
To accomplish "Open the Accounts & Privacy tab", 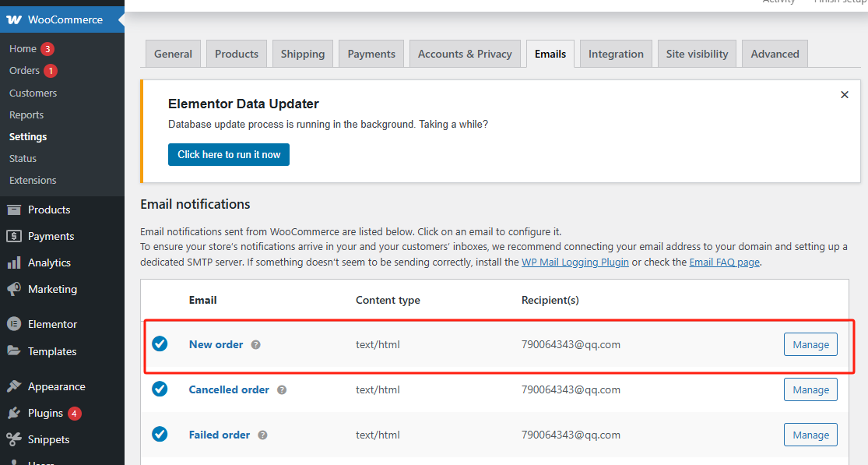I will pyautogui.click(x=465, y=54).
